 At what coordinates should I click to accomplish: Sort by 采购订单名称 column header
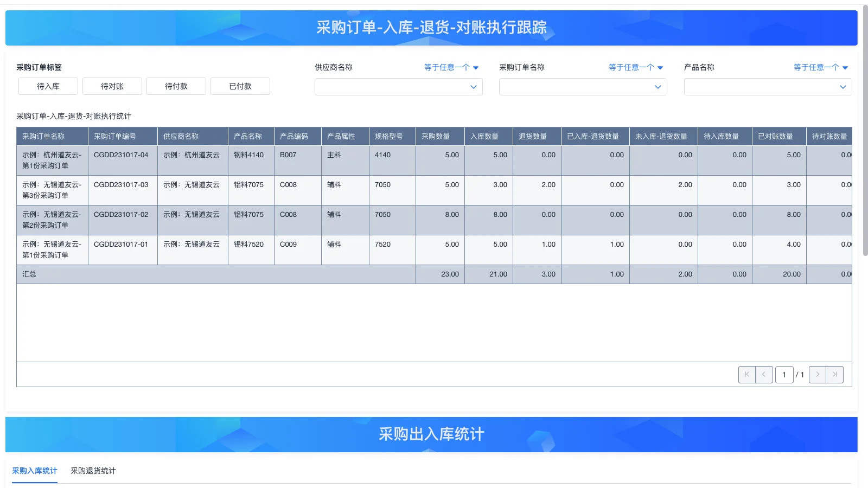pyautogui.click(x=53, y=136)
